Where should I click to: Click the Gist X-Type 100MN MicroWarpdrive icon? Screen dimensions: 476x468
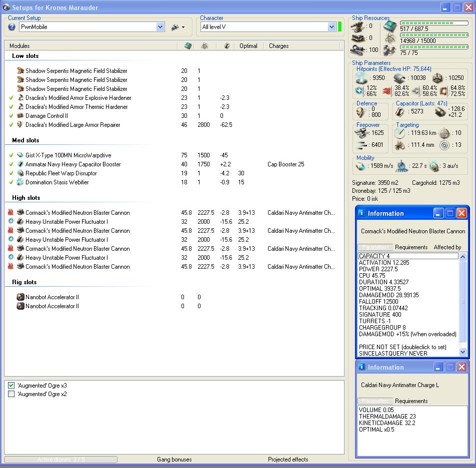[x=20, y=155]
